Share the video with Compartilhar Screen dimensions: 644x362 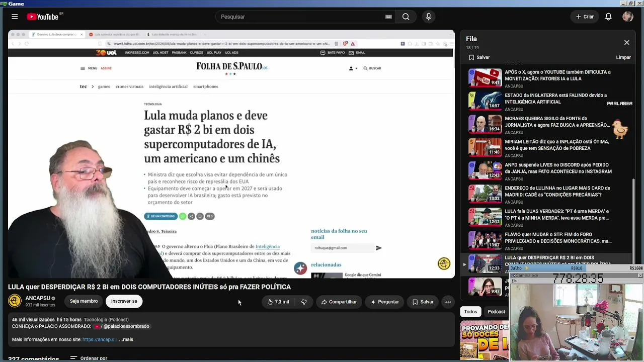point(339,302)
